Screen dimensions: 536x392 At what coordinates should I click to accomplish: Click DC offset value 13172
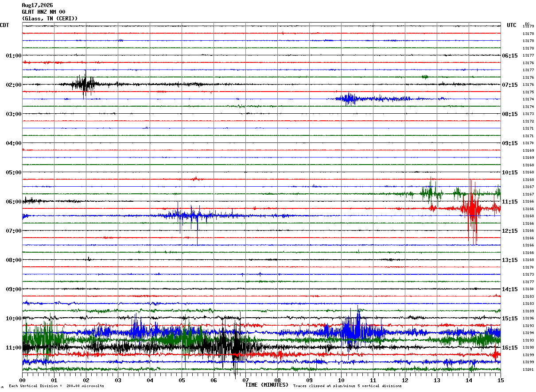click(x=528, y=121)
